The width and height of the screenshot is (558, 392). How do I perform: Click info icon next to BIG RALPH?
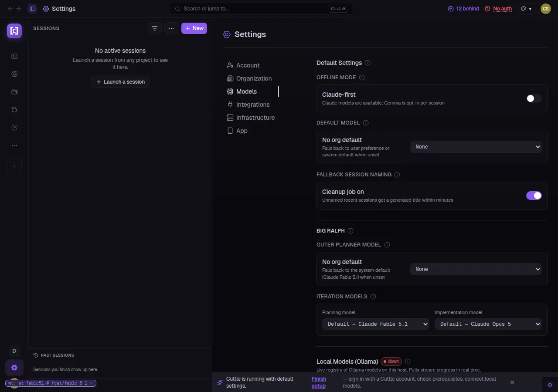350,231
